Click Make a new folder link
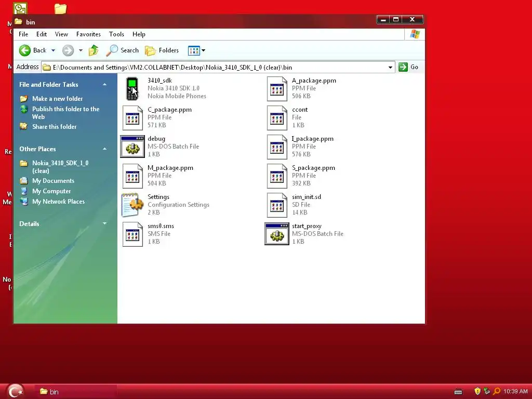532x399 pixels. pos(57,99)
